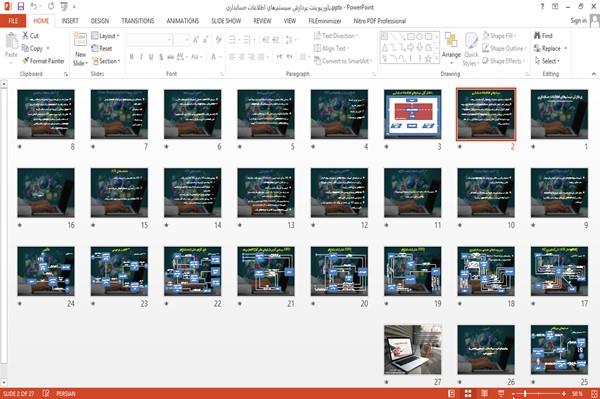This screenshot has height=399, width=600.
Task: Open the Section dropdown menu
Action: click(106, 61)
